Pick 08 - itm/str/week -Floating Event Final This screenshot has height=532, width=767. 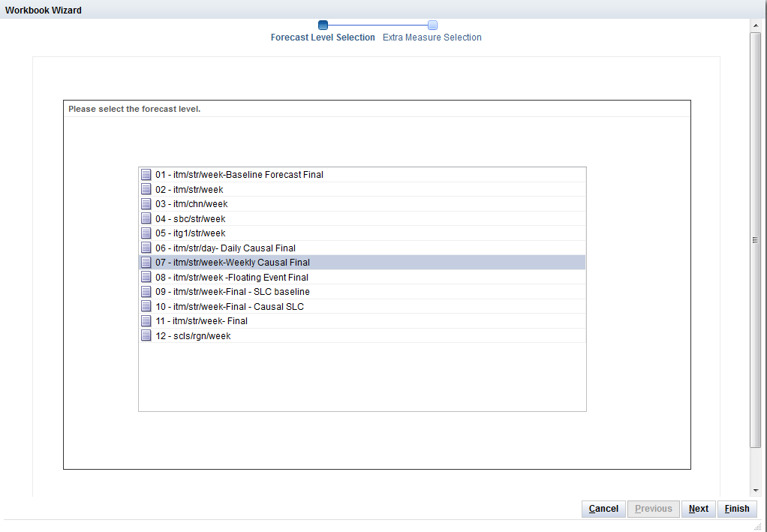pos(362,277)
